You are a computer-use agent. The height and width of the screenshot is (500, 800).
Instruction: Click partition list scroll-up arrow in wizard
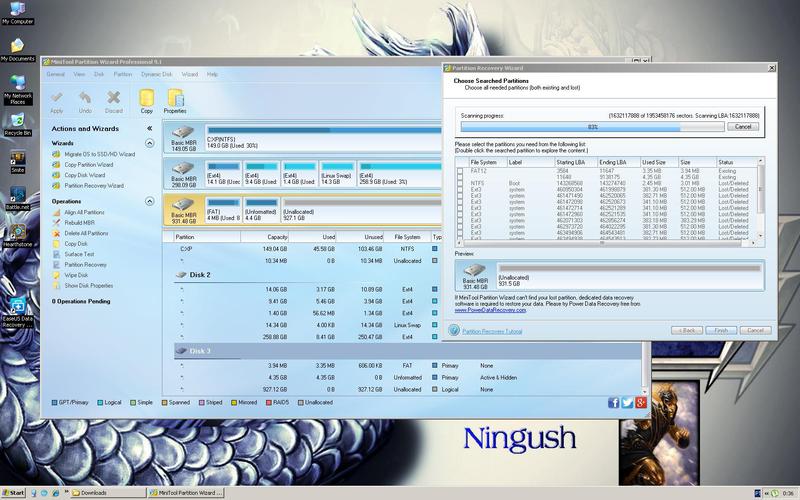click(x=760, y=161)
